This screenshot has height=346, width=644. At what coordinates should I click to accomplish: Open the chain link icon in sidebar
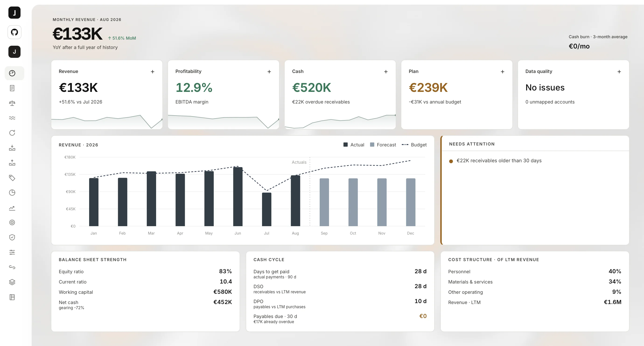12,267
